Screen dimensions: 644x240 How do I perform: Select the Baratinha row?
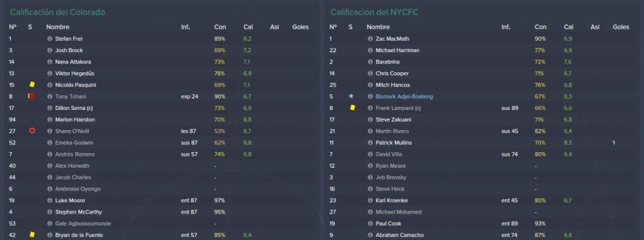[481, 62]
